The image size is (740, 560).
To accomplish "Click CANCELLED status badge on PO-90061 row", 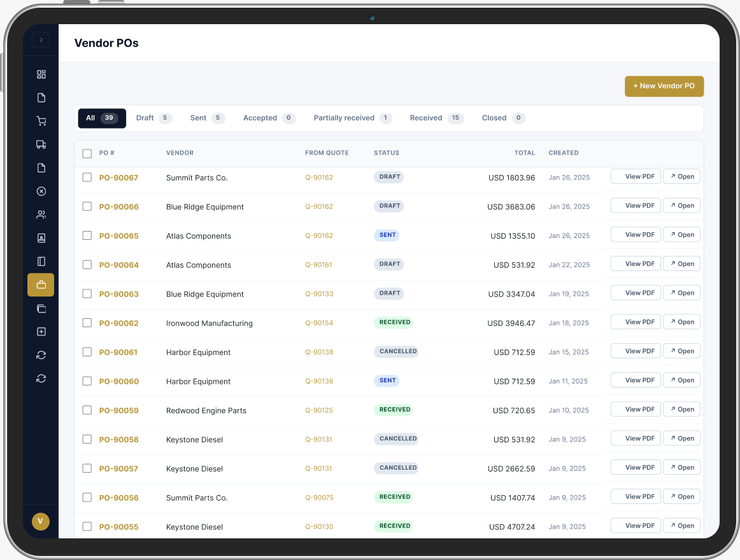I will [x=396, y=351].
